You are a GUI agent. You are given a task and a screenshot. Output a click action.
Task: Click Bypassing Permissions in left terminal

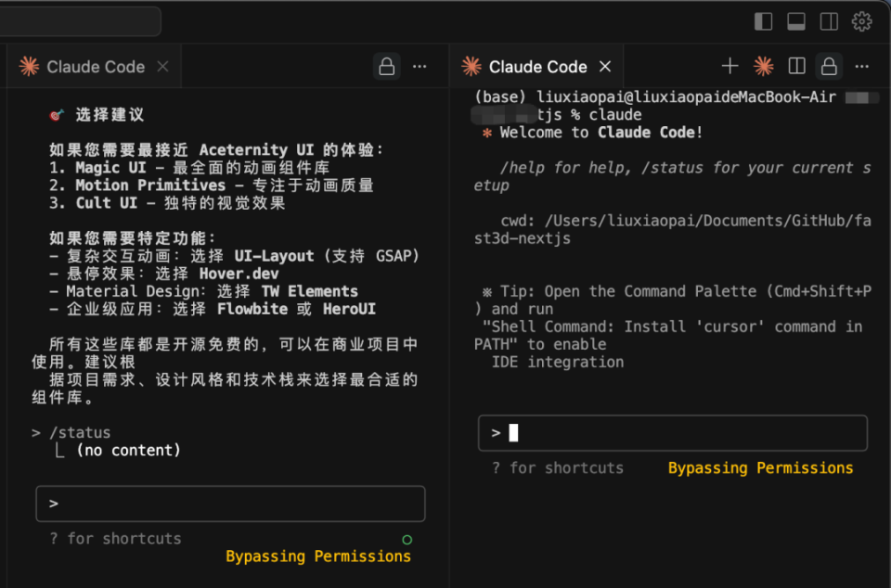pyautogui.click(x=318, y=556)
